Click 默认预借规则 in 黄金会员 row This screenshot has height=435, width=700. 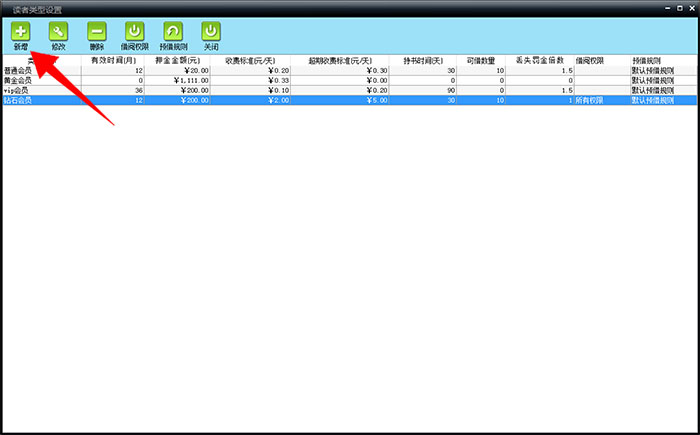[x=664, y=80]
